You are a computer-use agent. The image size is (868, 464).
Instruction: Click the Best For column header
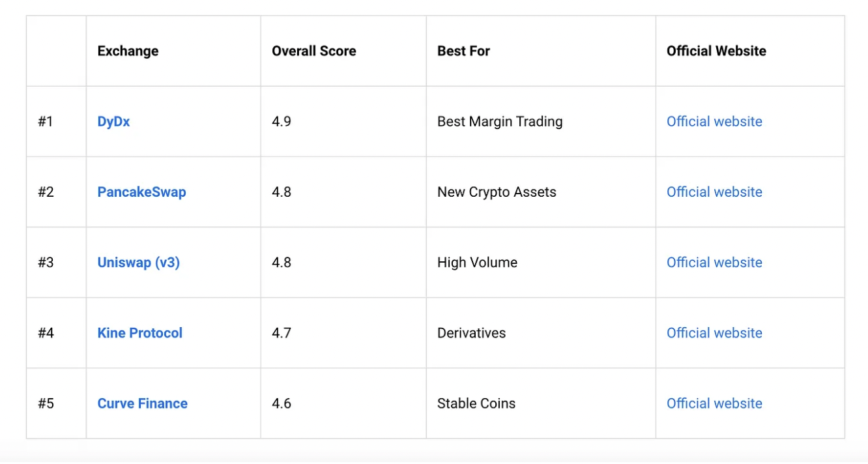point(463,51)
